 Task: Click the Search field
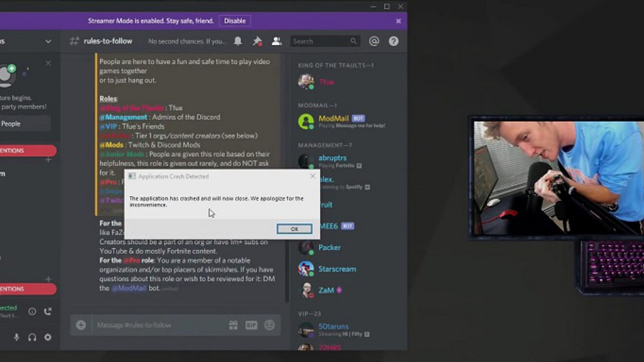click(x=320, y=42)
